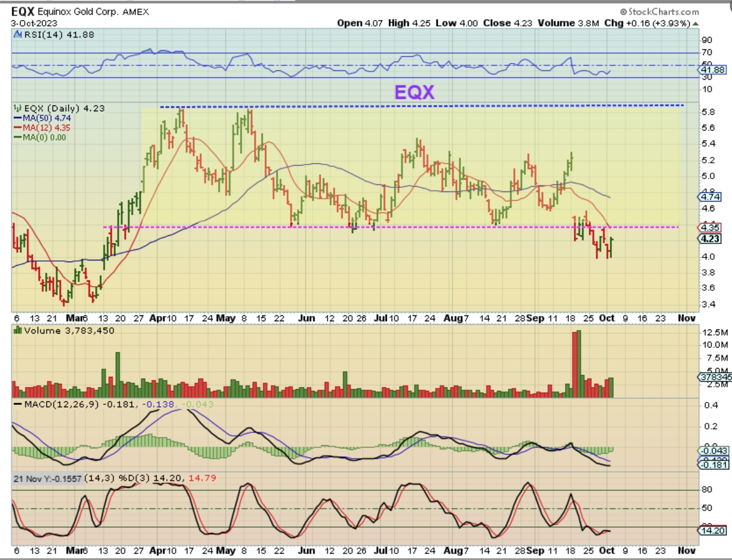Click the 90 label on the RSI axis
The image size is (732, 560).
[707, 40]
